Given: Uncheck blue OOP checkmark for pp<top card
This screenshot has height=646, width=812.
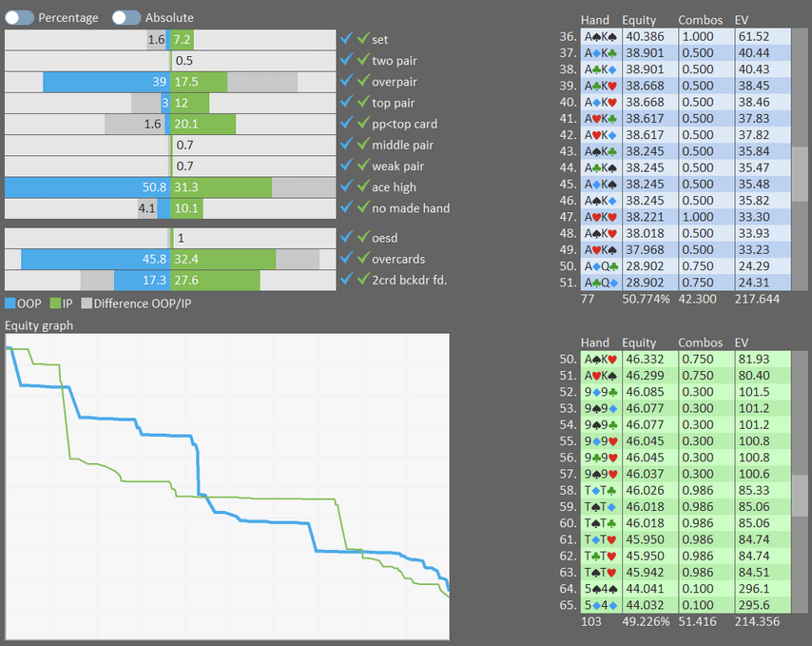Looking at the screenshot, I should [346, 124].
